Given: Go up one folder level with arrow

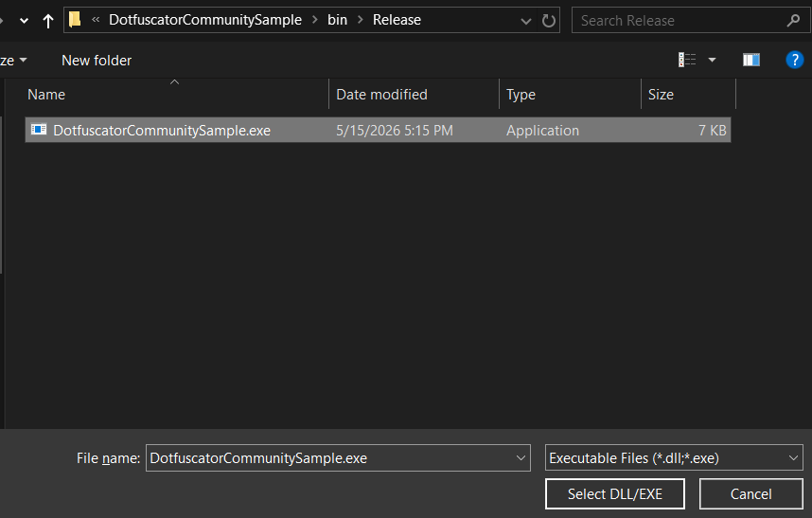Looking at the screenshot, I should pyautogui.click(x=48, y=21).
